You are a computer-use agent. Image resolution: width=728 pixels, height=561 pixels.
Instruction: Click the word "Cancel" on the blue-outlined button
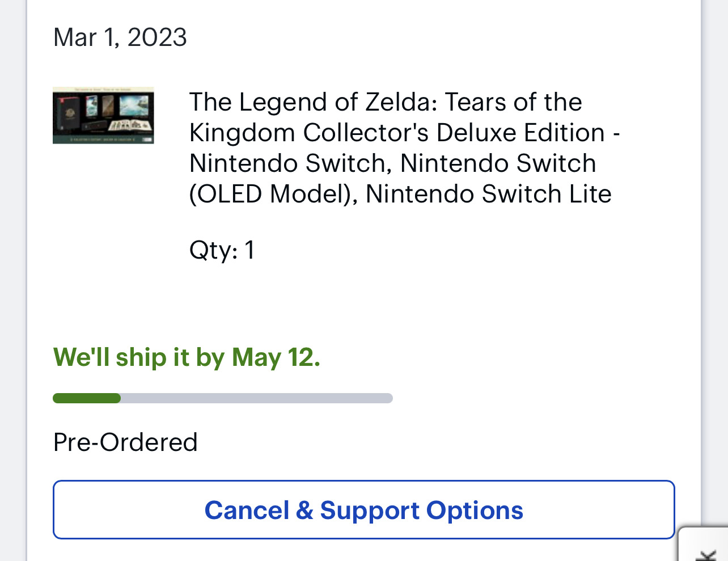tap(247, 510)
